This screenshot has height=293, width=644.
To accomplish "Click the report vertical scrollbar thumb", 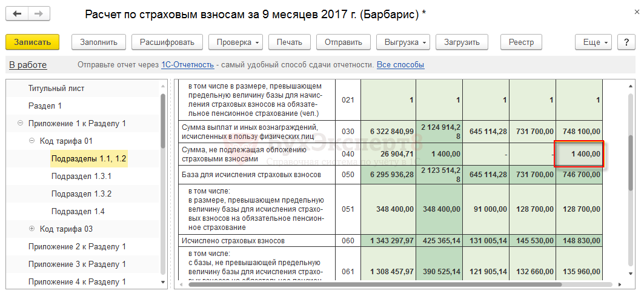I will pyautogui.click(x=631, y=163).
